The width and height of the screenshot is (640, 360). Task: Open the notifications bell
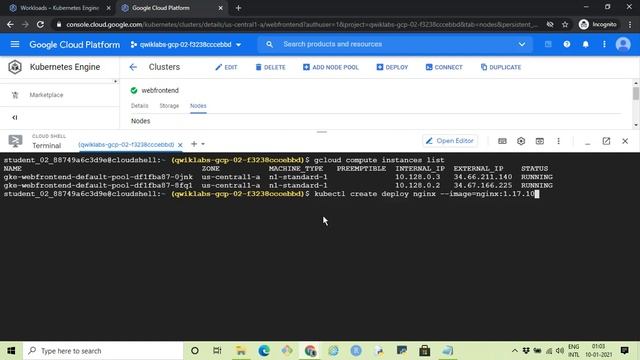point(586,44)
